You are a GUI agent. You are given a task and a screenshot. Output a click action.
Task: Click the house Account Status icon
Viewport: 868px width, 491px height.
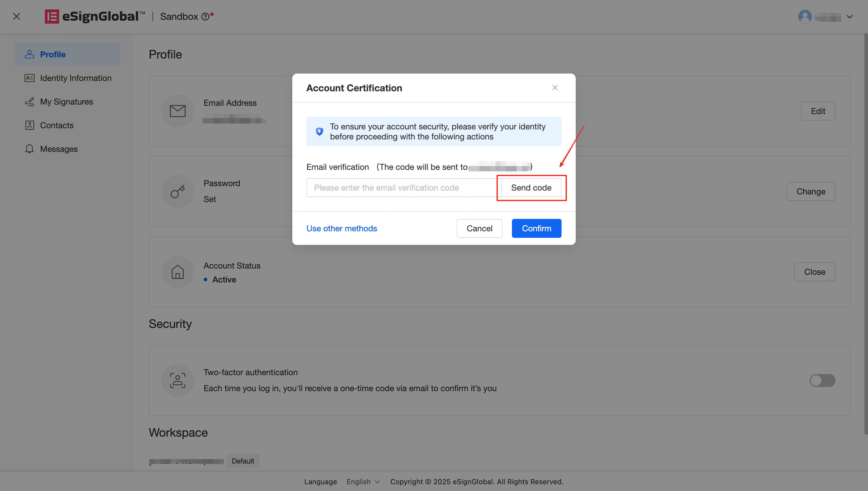(x=177, y=272)
